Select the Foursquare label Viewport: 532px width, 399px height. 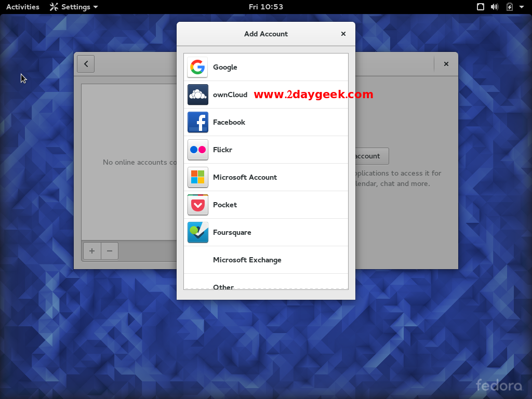(x=232, y=232)
